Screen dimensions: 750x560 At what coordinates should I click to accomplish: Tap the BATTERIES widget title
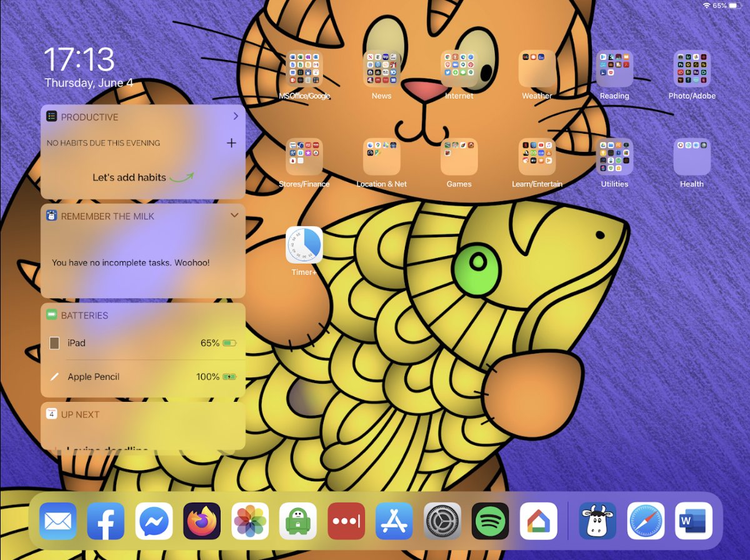coord(84,316)
